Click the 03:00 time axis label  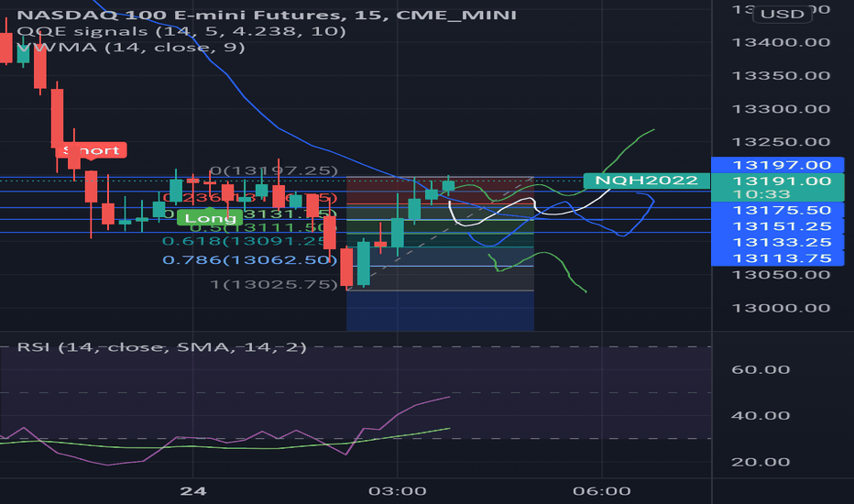coord(398,491)
